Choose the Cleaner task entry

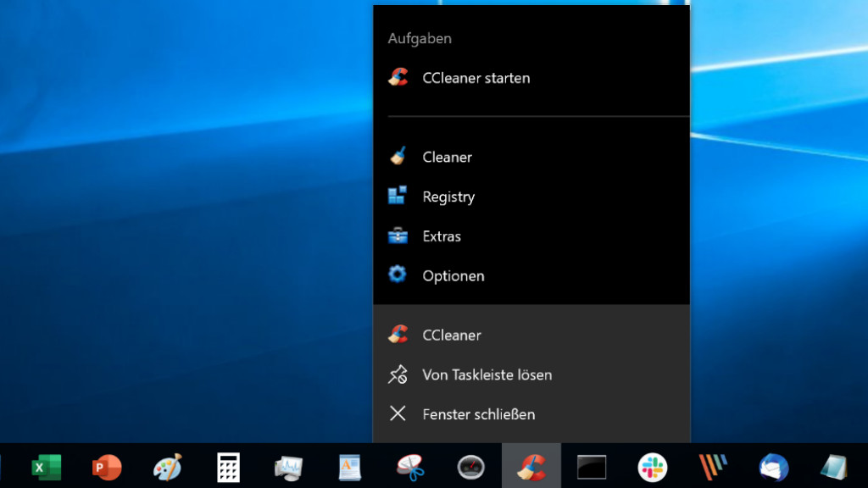[x=447, y=157]
